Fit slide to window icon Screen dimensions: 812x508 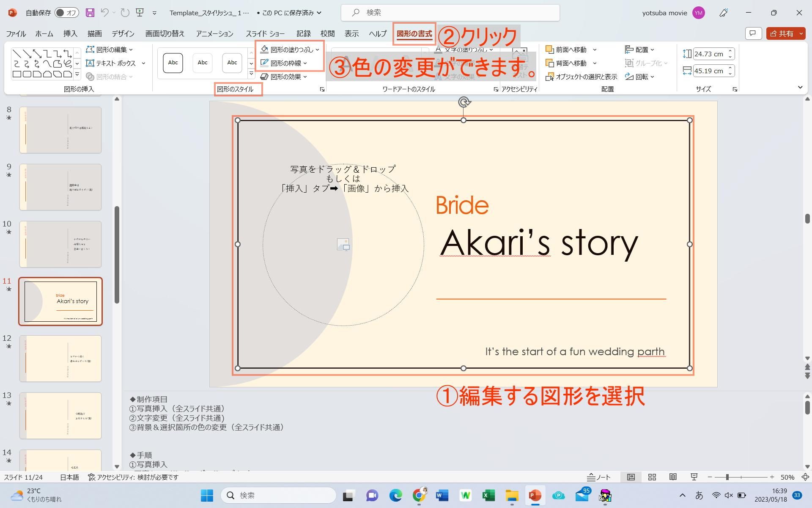click(805, 477)
